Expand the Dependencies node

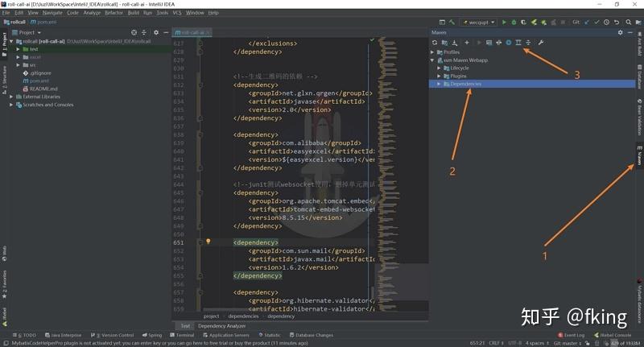coord(439,84)
